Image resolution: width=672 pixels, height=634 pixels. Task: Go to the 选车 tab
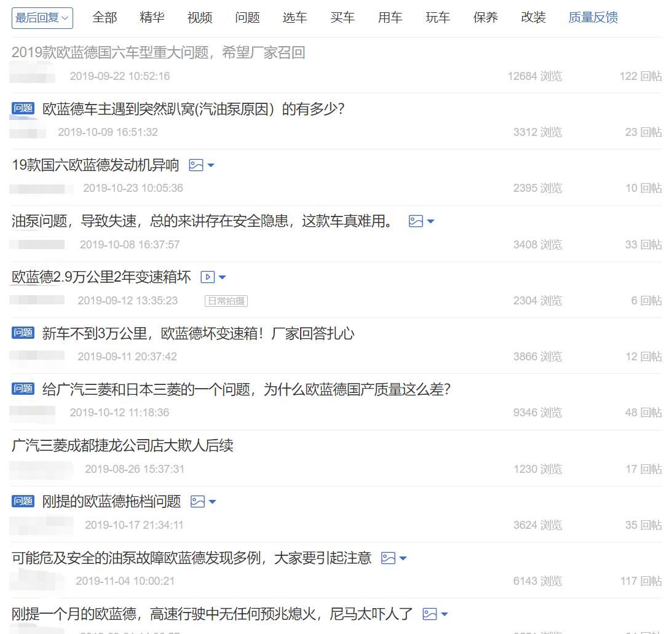(295, 18)
